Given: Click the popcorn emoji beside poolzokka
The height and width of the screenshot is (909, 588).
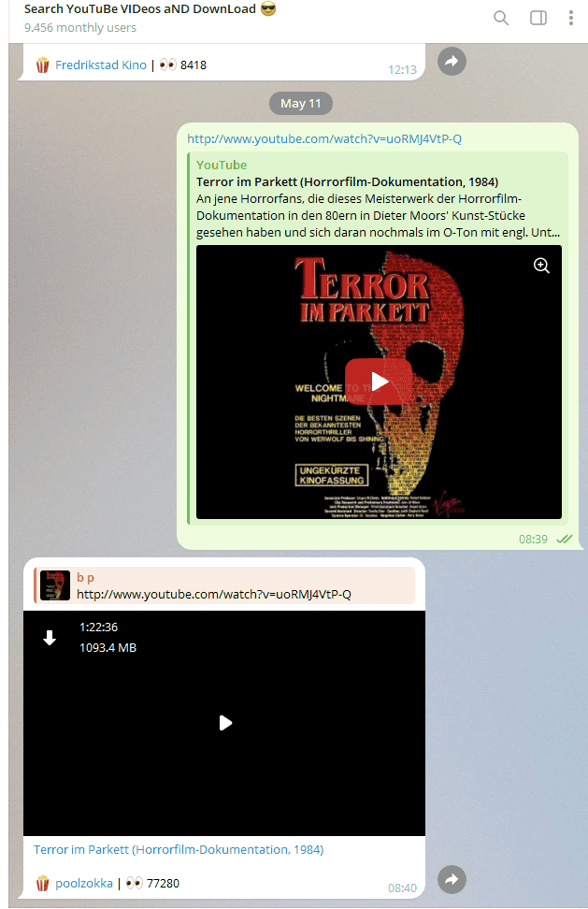Looking at the screenshot, I should click(42, 883).
